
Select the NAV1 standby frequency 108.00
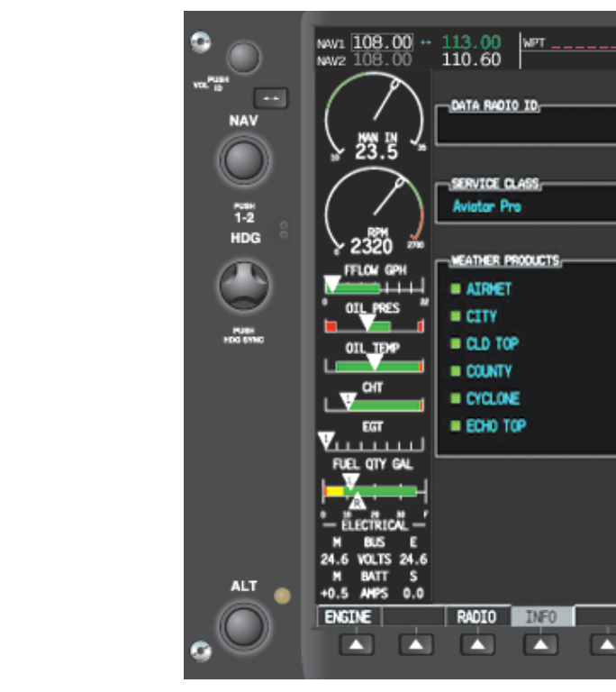(x=382, y=42)
